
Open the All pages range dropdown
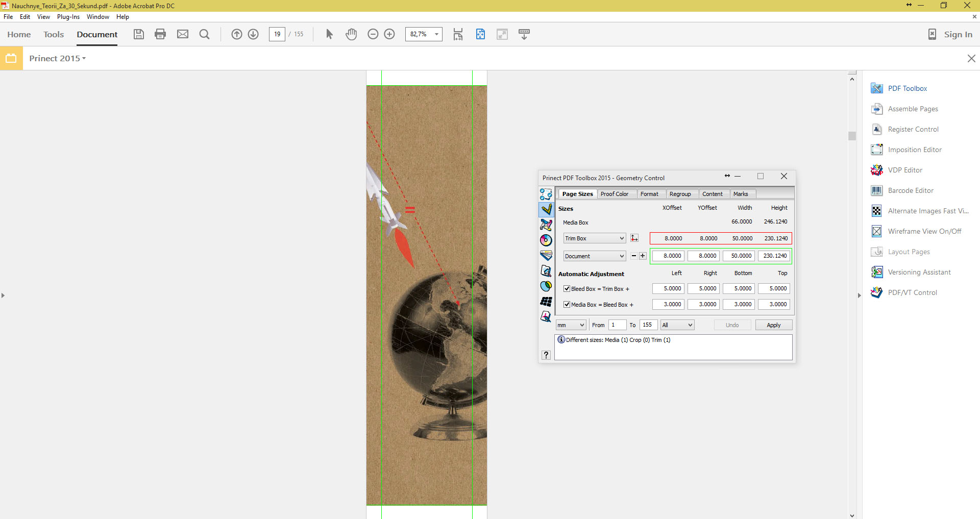[x=677, y=325]
